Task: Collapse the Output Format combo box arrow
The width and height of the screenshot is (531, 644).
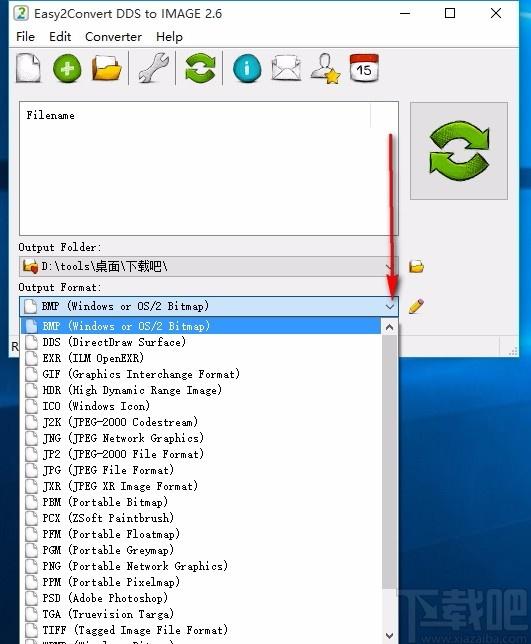Action: (390, 306)
